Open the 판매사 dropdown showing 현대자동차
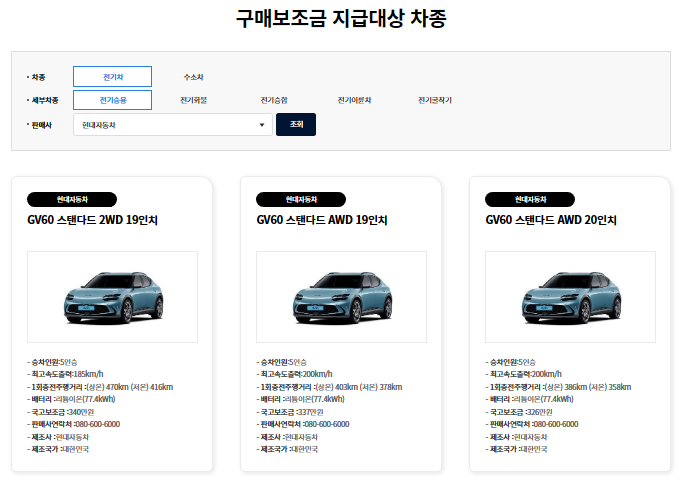The image size is (682, 481). click(173, 125)
